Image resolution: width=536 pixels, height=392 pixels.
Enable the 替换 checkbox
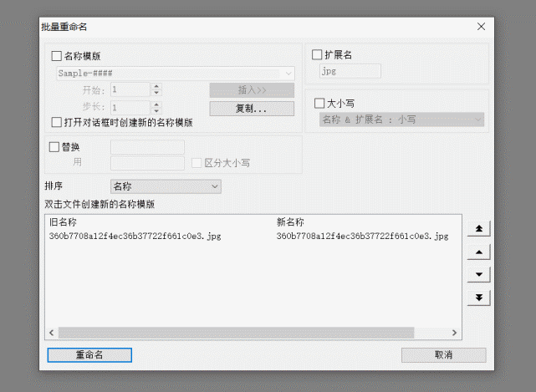click(x=54, y=147)
